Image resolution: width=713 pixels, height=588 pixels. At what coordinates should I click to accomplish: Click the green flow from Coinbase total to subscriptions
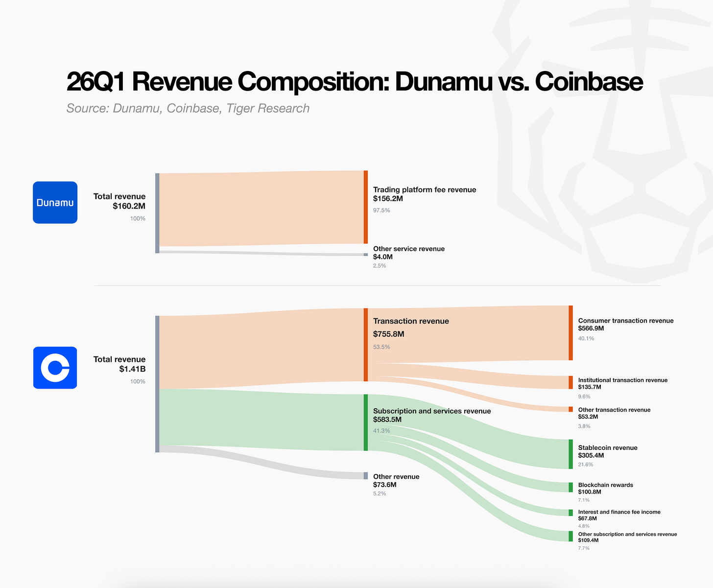tap(261, 420)
